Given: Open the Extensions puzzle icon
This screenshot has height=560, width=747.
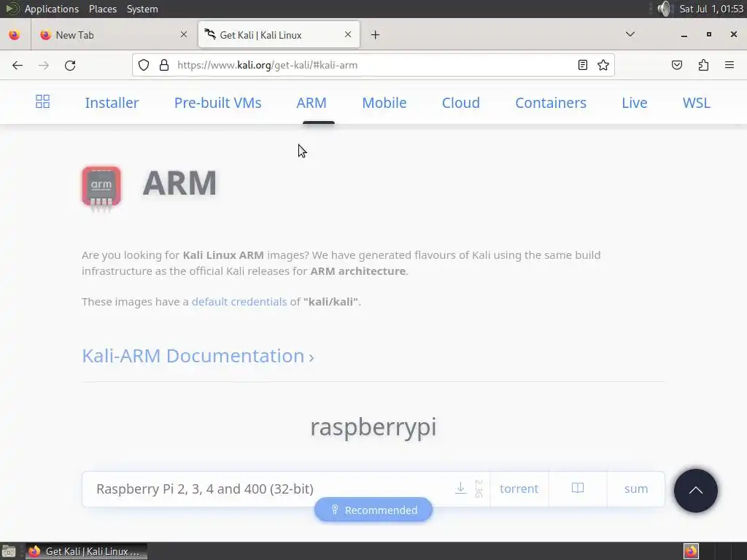Looking at the screenshot, I should (703, 65).
